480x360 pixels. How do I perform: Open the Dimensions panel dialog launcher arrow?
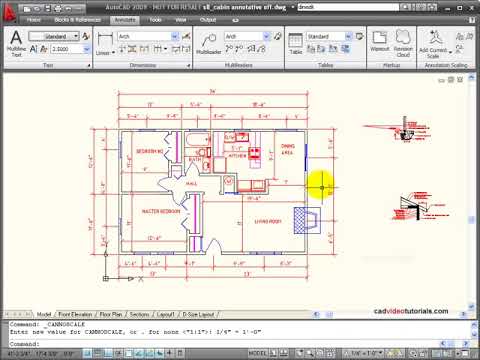(189, 66)
